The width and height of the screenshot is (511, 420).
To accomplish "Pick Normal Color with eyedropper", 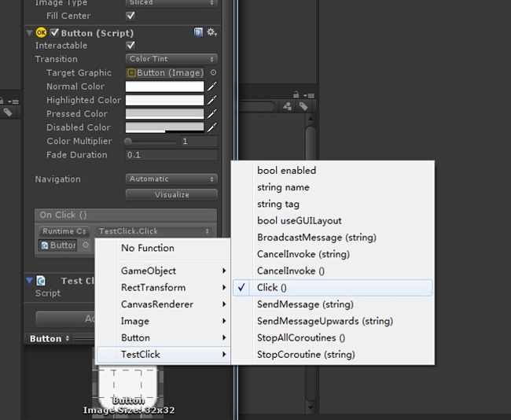I will 212,87.
